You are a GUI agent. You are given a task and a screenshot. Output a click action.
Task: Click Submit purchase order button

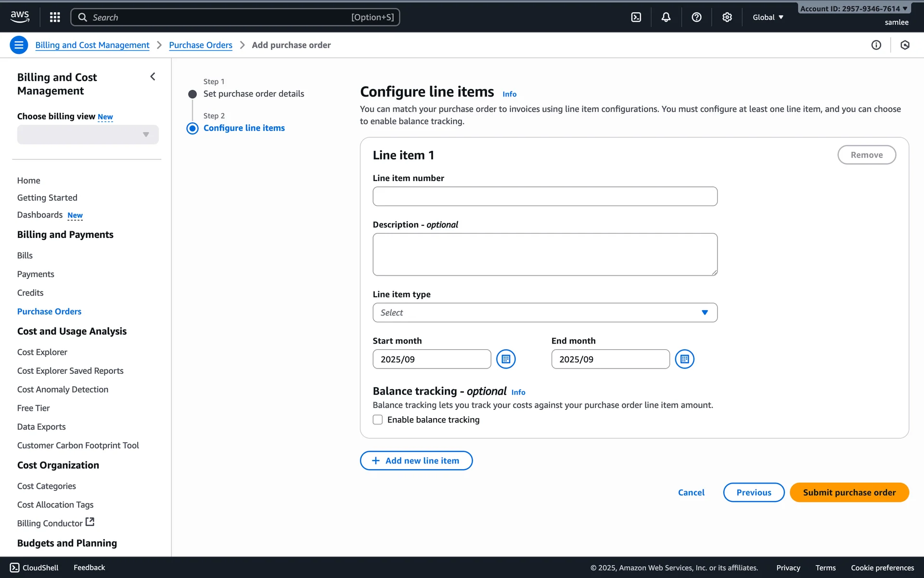[849, 492]
